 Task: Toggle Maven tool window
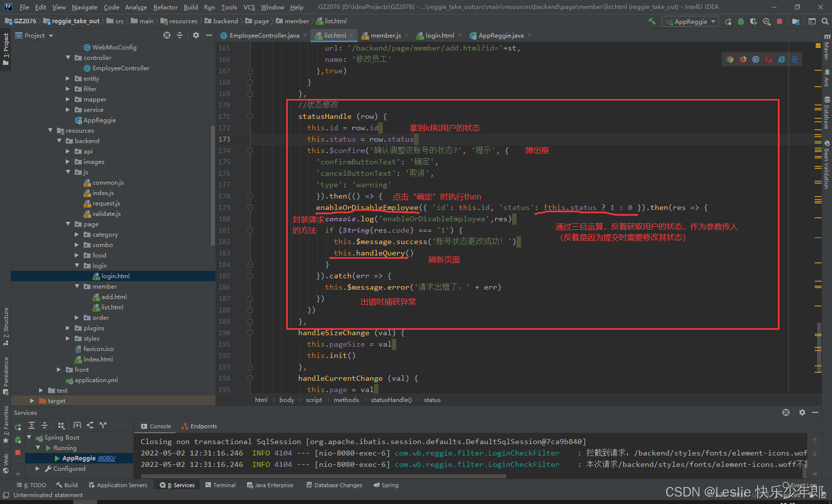[827, 47]
